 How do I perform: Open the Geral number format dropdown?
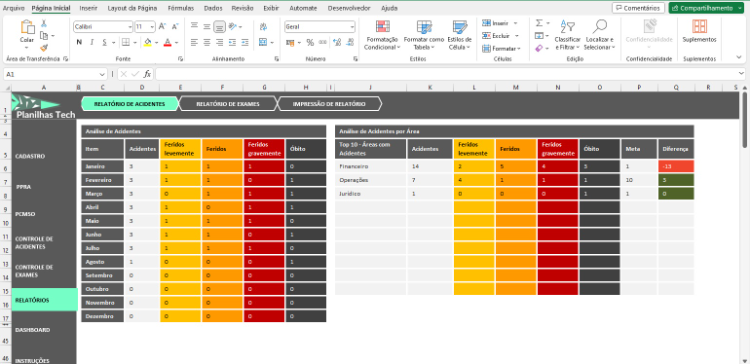[352, 27]
